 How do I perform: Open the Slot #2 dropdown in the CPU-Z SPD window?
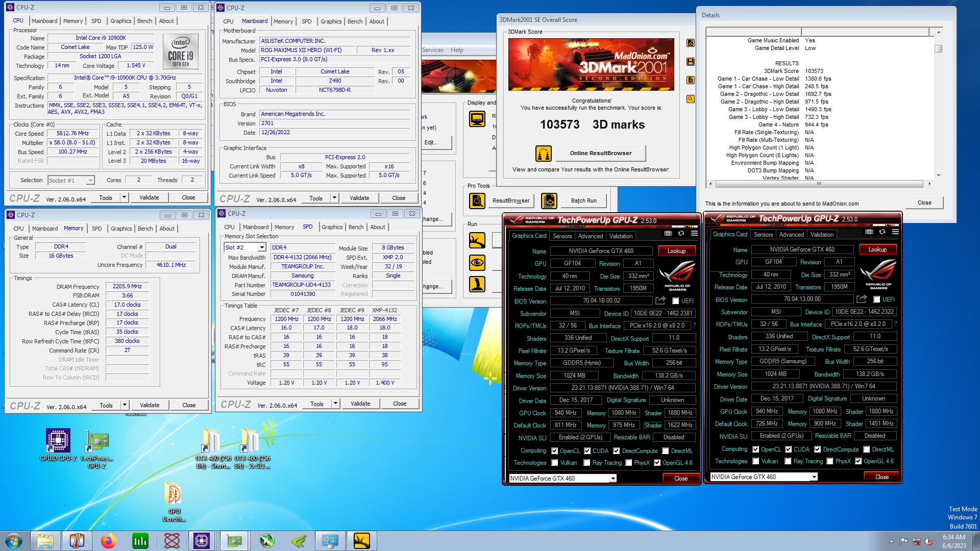[x=262, y=247]
